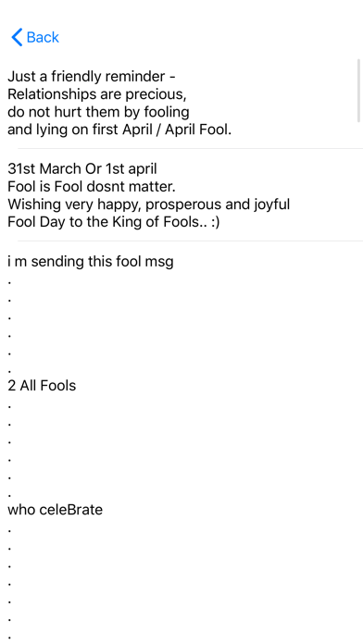Click the "who celeBrate" line

tap(55, 510)
